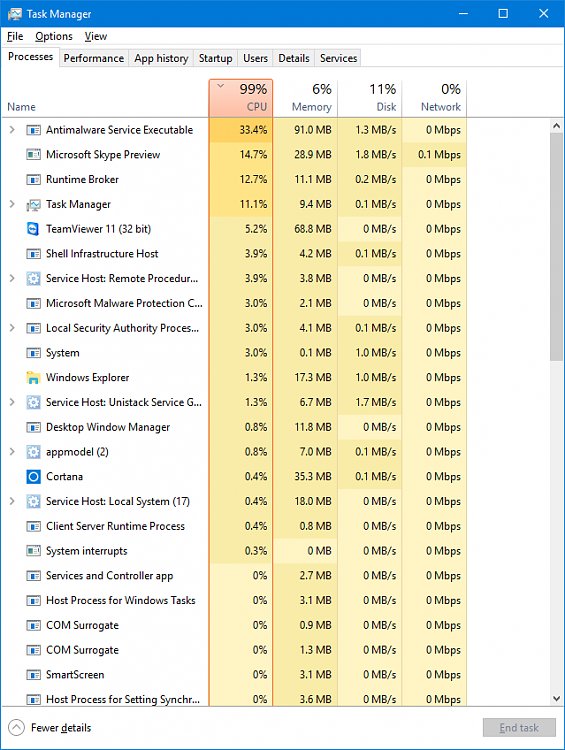
Task: Click the 68.8 MB memory cell
Action: point(305,229)
